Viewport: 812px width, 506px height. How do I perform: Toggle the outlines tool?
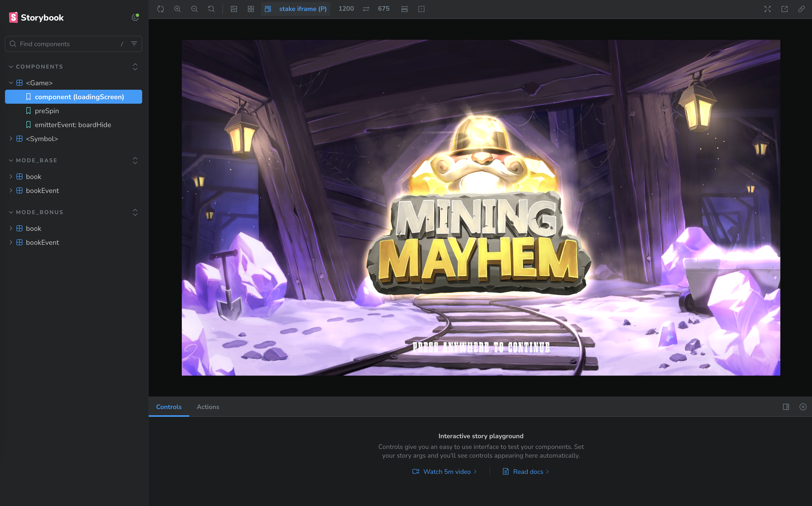[421, 9]
